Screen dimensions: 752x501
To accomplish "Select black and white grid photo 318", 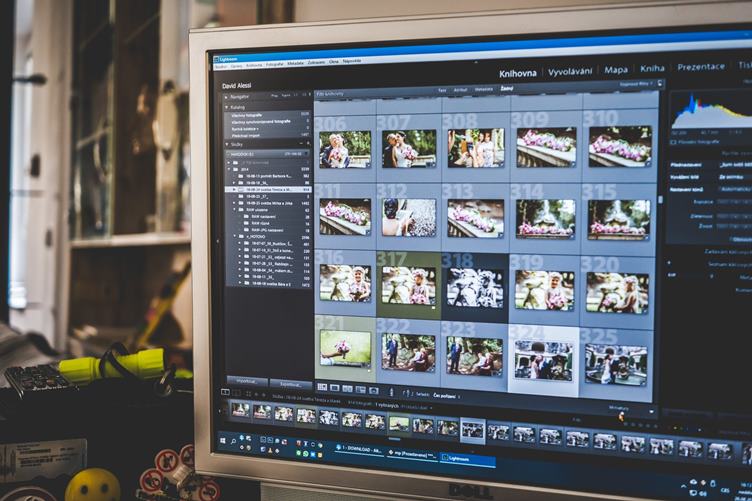I will pyautogui.click(x=475, y=287).
